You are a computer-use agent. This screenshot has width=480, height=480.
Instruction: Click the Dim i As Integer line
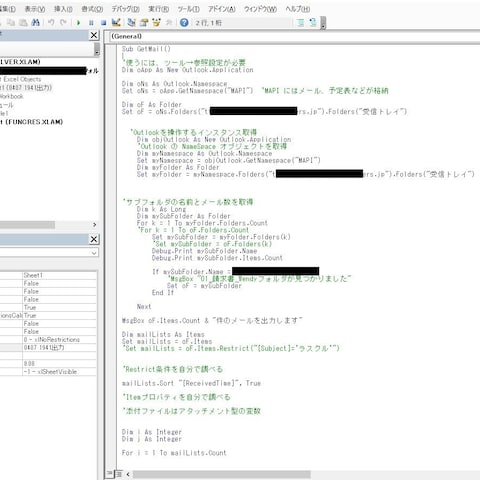[x=152, y=432]
